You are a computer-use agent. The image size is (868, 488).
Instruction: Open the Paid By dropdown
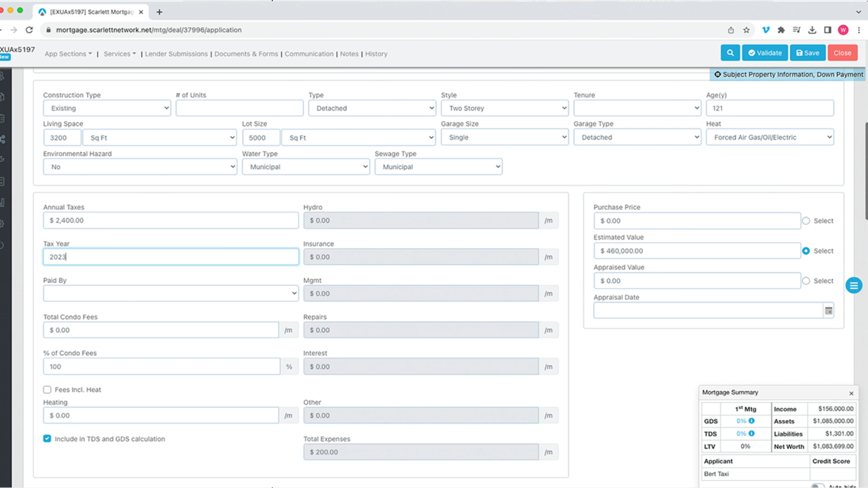(x=171, y=294)
